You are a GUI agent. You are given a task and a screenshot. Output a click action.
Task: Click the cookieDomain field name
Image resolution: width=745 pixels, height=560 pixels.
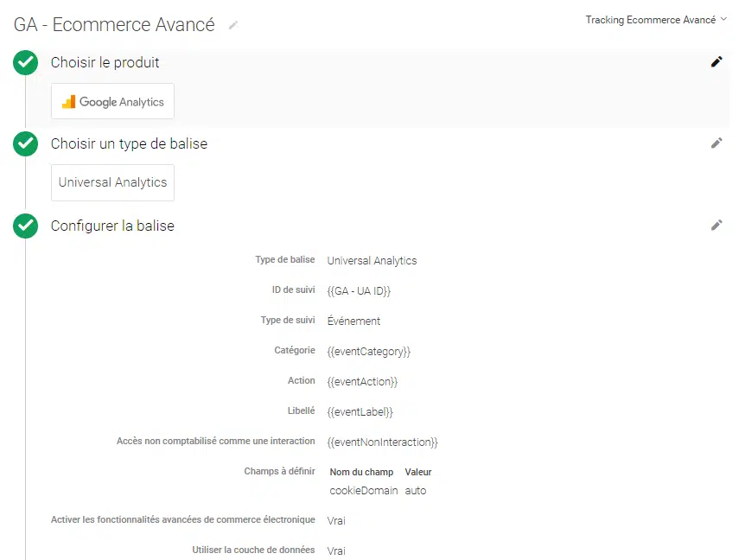tap(364, 490)
